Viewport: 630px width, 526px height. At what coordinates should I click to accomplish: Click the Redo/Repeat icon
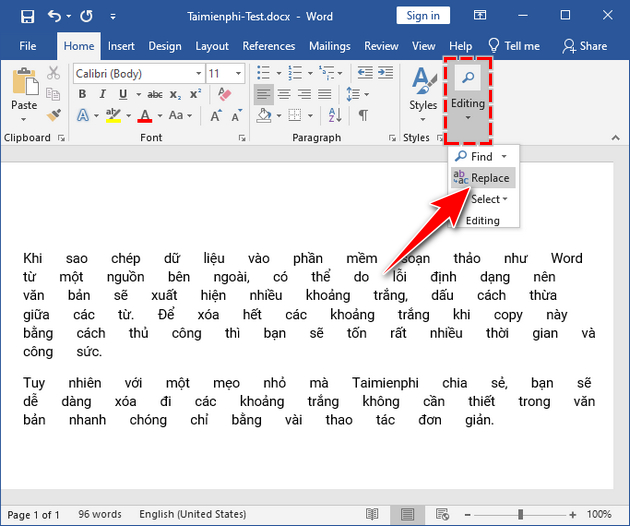[x=86, y=16]
